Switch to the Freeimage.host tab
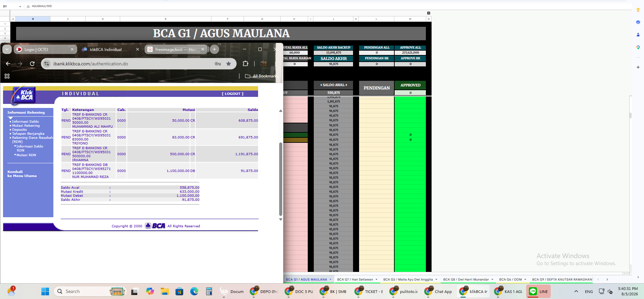Viewport: 644px width, 299px height. tap(176, 49)
